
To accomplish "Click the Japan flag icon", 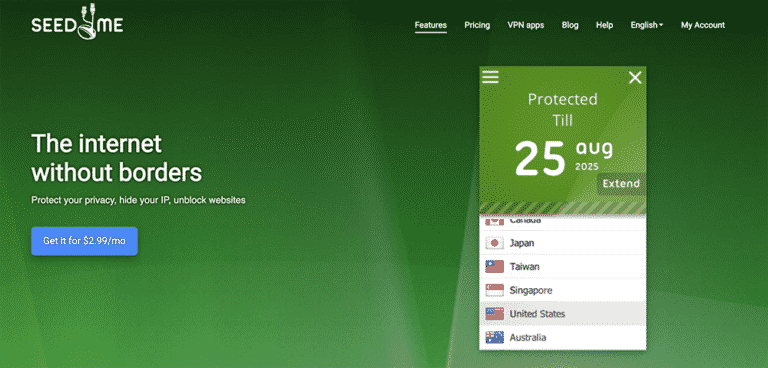I will (x=494, y=243).
